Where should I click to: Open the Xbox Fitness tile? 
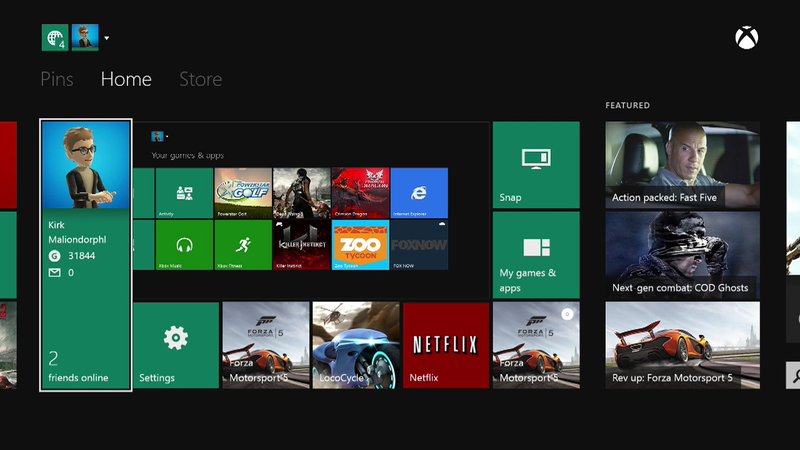click(x=243, y=245)
